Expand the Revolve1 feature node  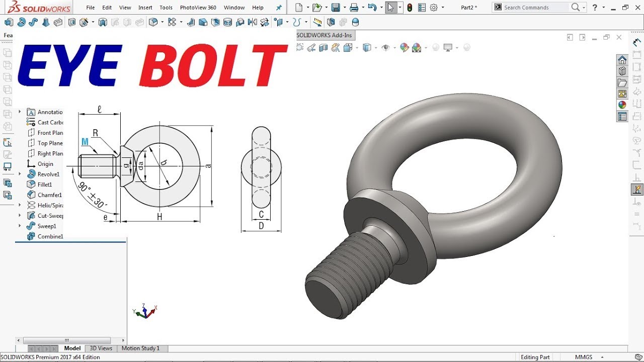coord(20,174)
